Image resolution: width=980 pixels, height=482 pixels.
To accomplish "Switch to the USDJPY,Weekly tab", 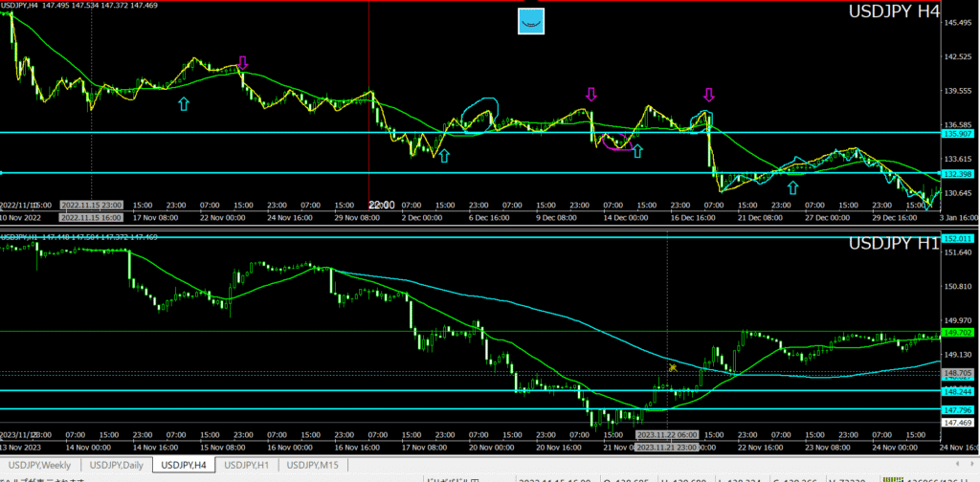I will (41, 465).
